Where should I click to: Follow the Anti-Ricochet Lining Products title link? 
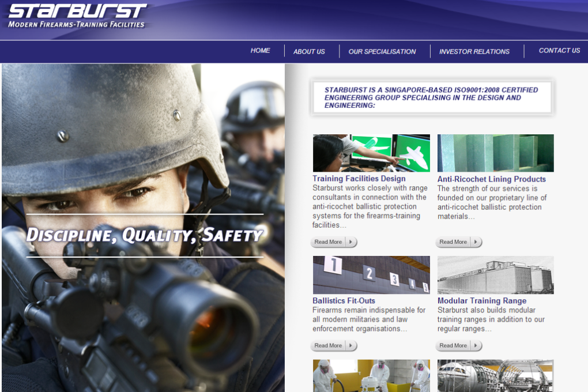(x=491, y=179)
